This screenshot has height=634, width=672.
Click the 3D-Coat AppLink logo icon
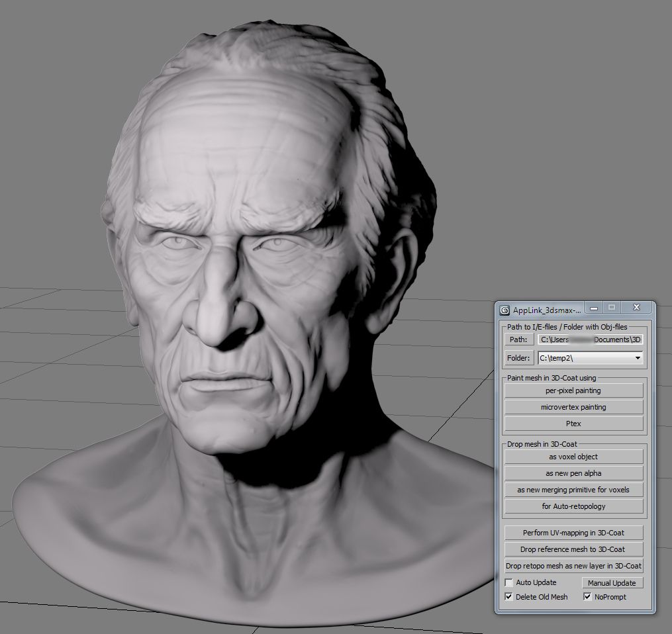tap(503, 307)
